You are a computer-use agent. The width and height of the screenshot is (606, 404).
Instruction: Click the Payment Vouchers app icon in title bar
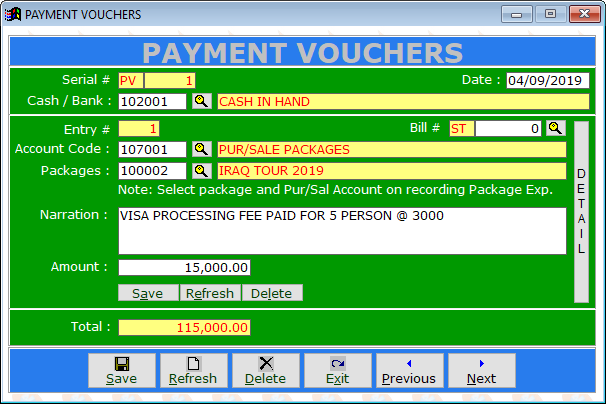tap(13, 14)
